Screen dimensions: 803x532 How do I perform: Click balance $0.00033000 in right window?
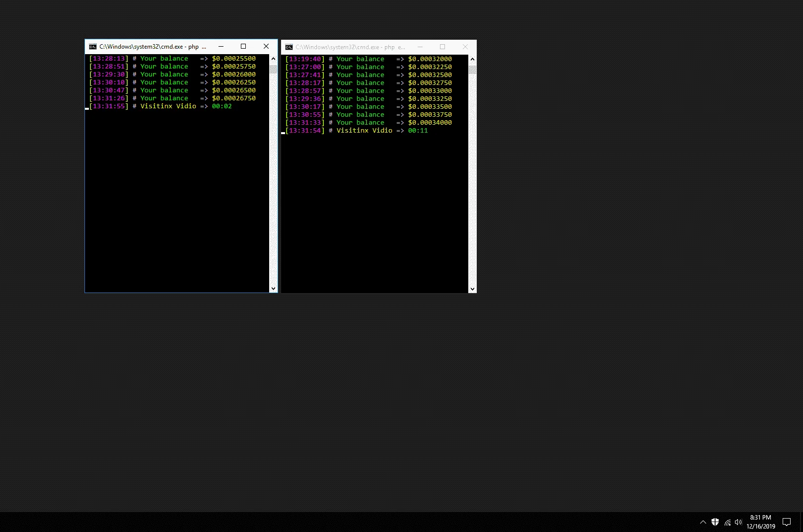point(430,91)
